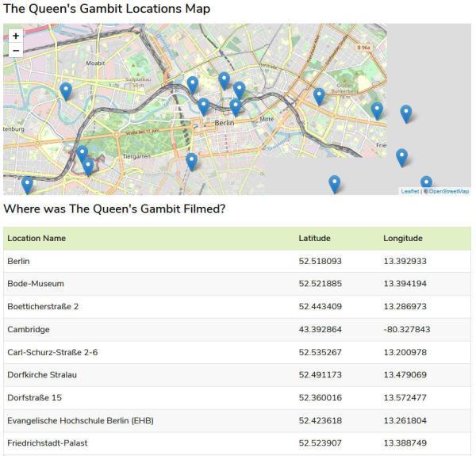476x456 pixels.
Task: Click latitude value 52.360016
Action: [321, 397]
